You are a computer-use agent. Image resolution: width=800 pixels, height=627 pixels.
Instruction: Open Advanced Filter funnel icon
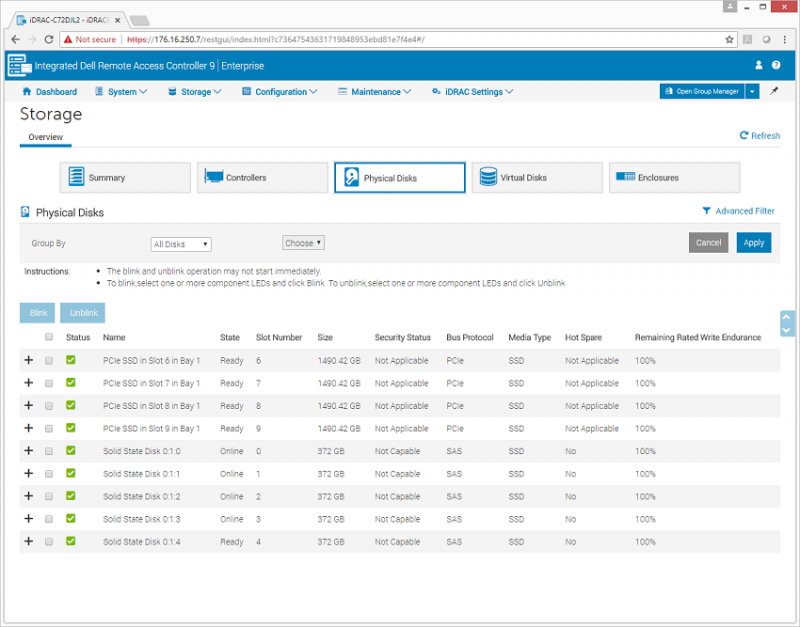pyautogui.click(x=707, y=211)
